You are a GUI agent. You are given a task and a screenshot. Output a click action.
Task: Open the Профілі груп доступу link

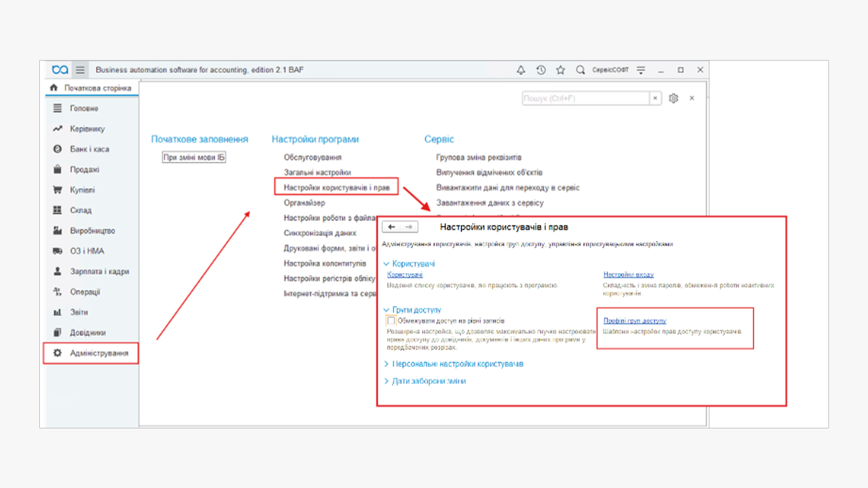coord(635,321)
